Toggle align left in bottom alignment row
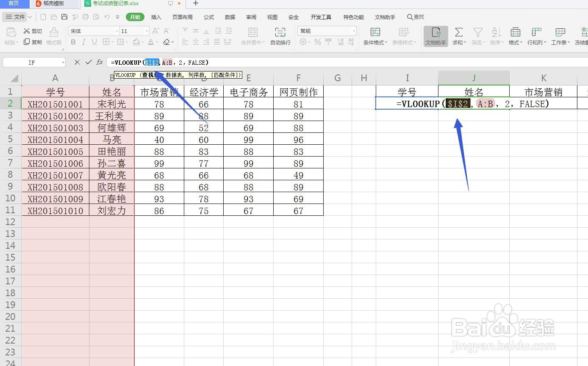Screen dimensions: 588x366 185,42
